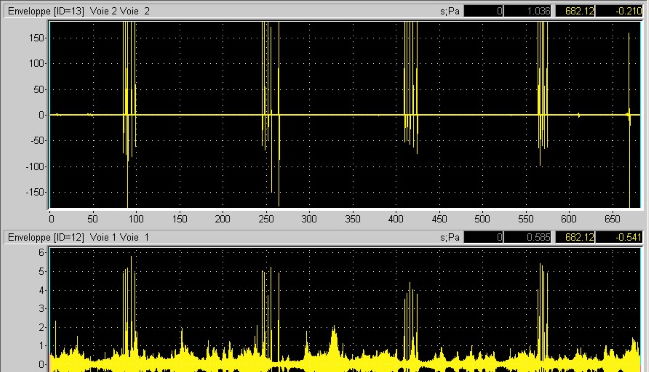Click the 's;Pa' units label of Voie 1
Image resolution: width=649 pixels, height=372 pixels.
pyautogui.click(x=450, y=238)
